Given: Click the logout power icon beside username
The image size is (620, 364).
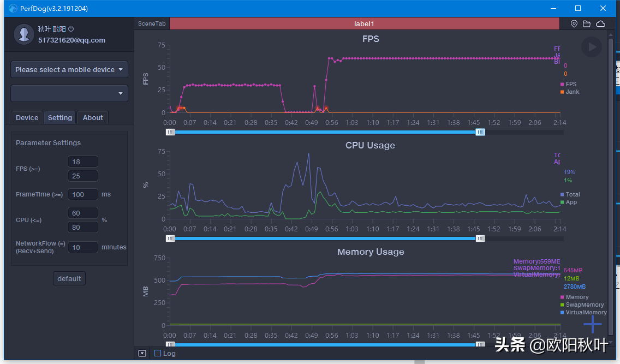Looking at the screenshot, I should (71, 29).
